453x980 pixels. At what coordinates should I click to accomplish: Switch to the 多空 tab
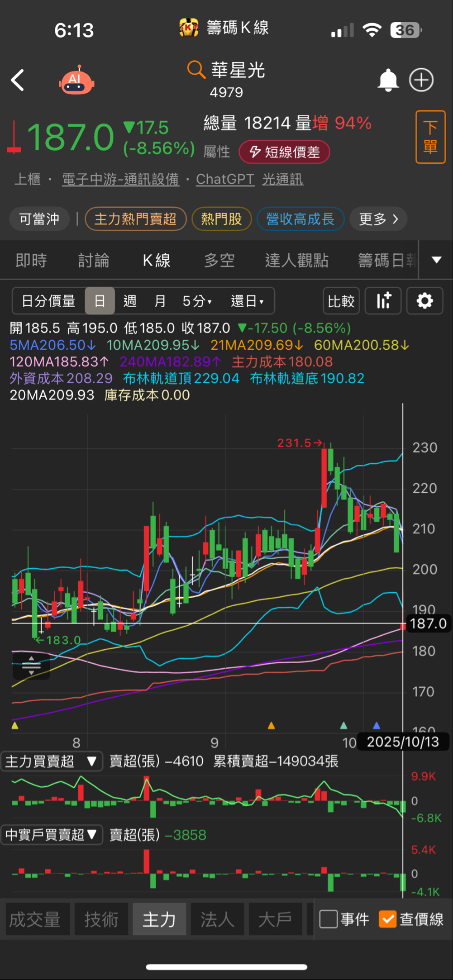click(x=219, y=261)
